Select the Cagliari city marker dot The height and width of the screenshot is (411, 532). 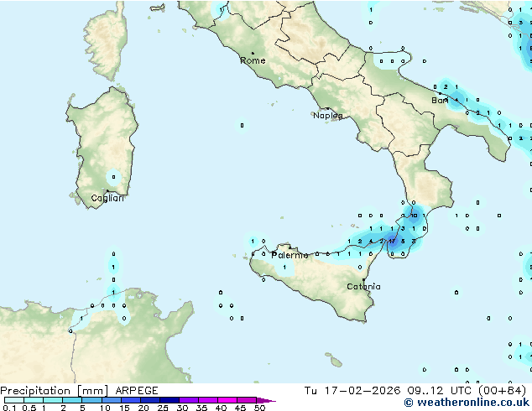107,191
